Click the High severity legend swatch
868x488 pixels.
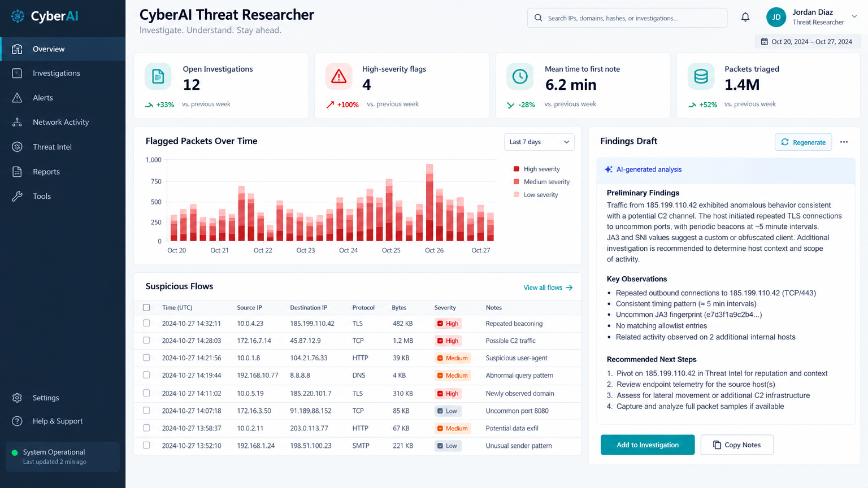click(517, 169)
